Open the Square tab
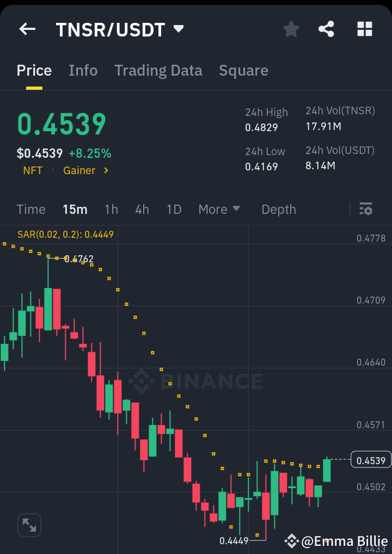 click(x=243, y=70)
